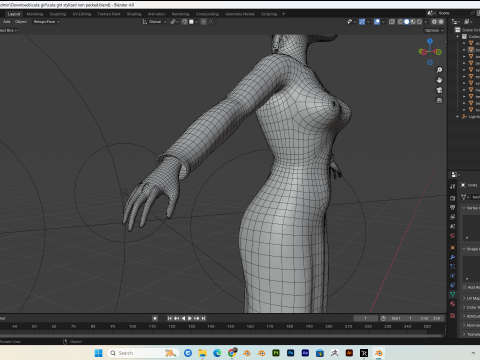480x360 pixels.
Task: Toggle the viewport overlays button
Action: coord(377,22)
